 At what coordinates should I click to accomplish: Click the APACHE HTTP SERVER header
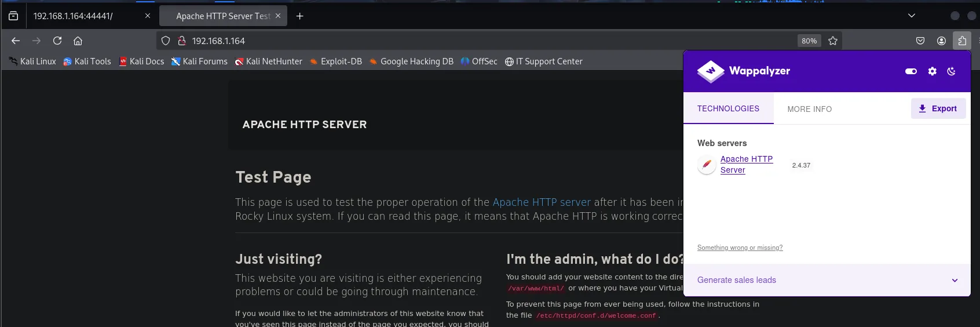[305, 125]
